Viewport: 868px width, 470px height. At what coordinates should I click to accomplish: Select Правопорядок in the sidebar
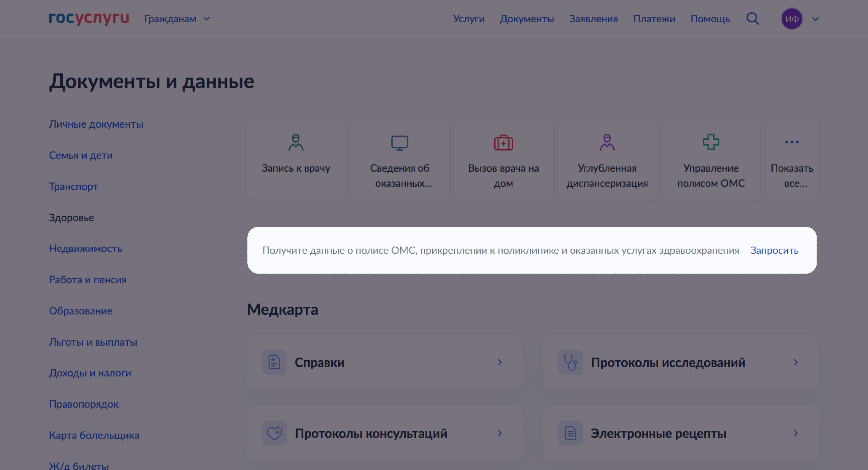click(x=84, y=404)
